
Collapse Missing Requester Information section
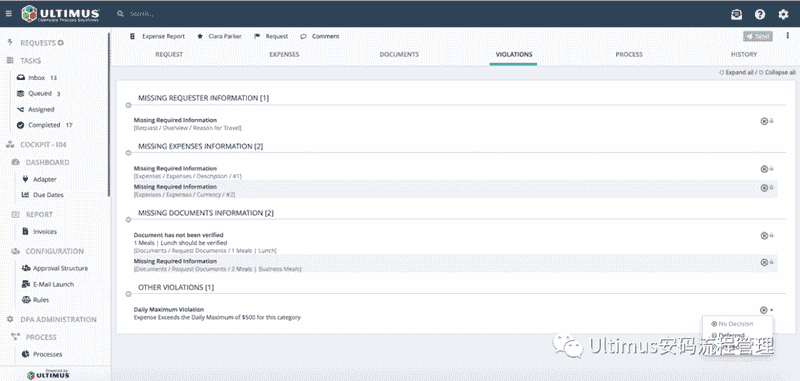coord(129,105)
